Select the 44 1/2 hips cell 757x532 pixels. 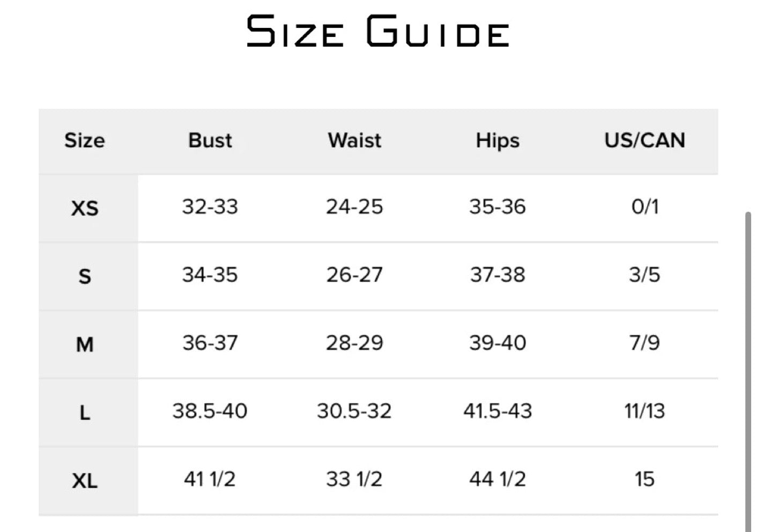[498, 479]
